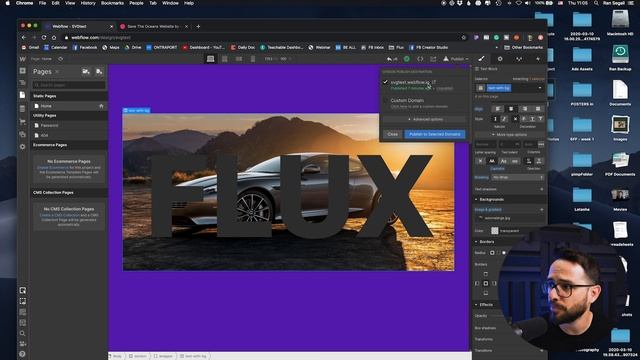The image size is (640, 360).
Task: Click the create new page icon
Action: [x=99, y=71]
